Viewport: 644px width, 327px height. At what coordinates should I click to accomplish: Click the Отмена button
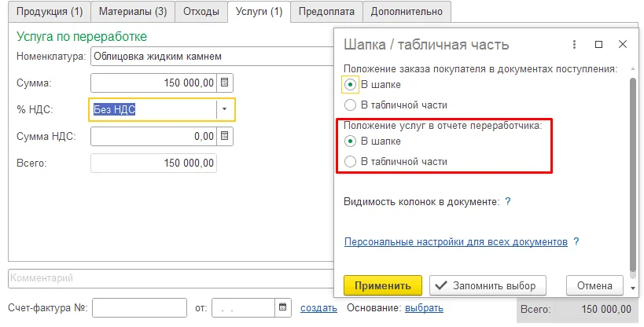click(x=594, y=285)
